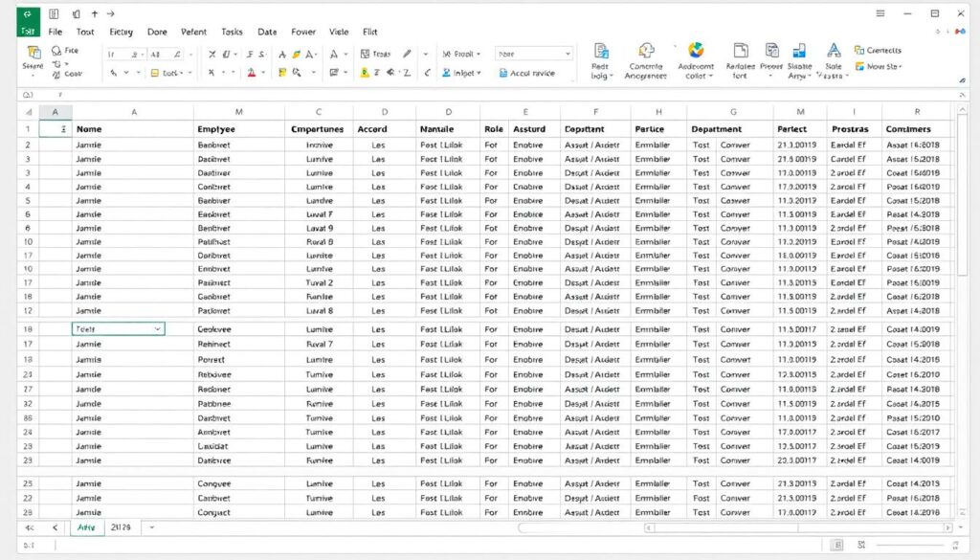Click the pencil icon next to Teals
Viewport: 980px width, 560px height.
[407, 55]
